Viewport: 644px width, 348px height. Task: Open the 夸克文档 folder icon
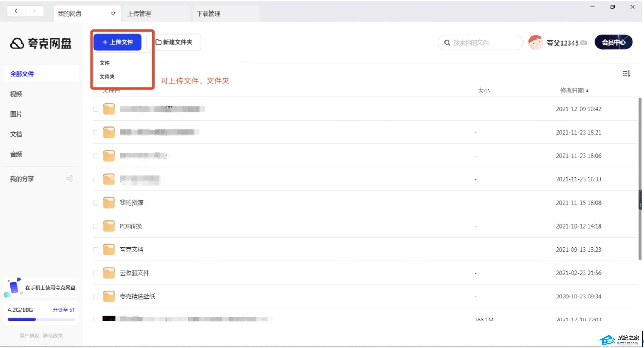coord(109,250)
